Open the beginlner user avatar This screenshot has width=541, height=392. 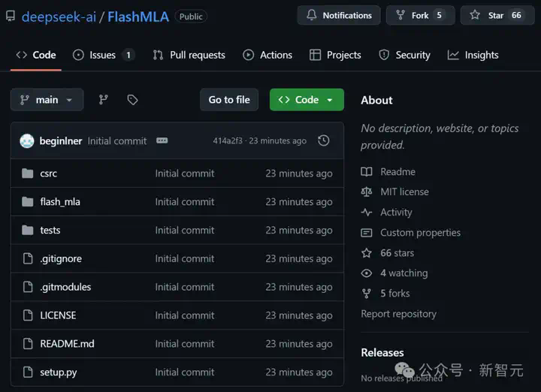[27, 140]
